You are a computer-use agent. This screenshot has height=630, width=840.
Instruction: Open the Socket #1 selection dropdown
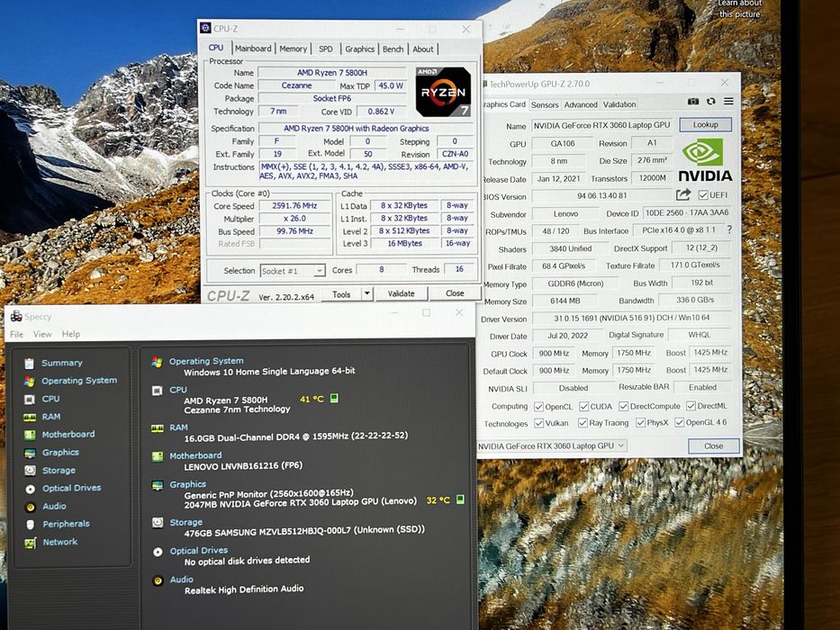[293, 271]
